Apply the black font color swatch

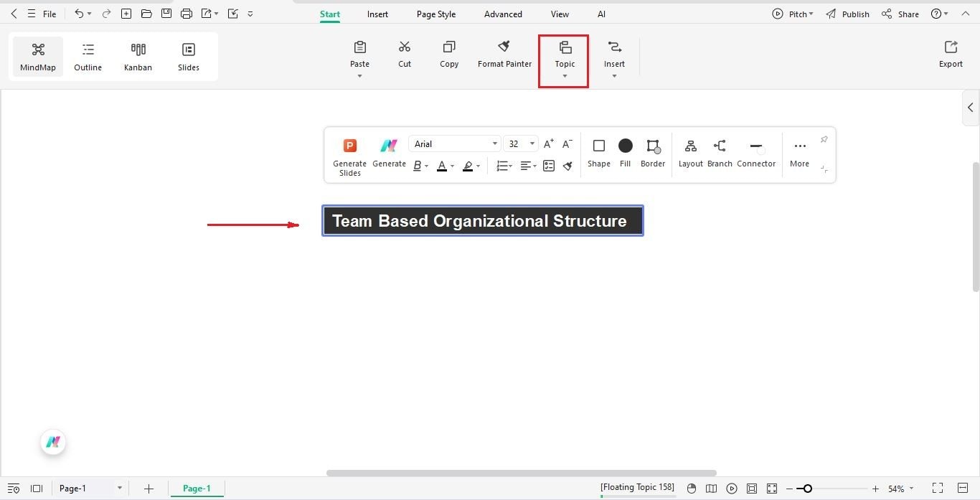(x=442, y=166)
